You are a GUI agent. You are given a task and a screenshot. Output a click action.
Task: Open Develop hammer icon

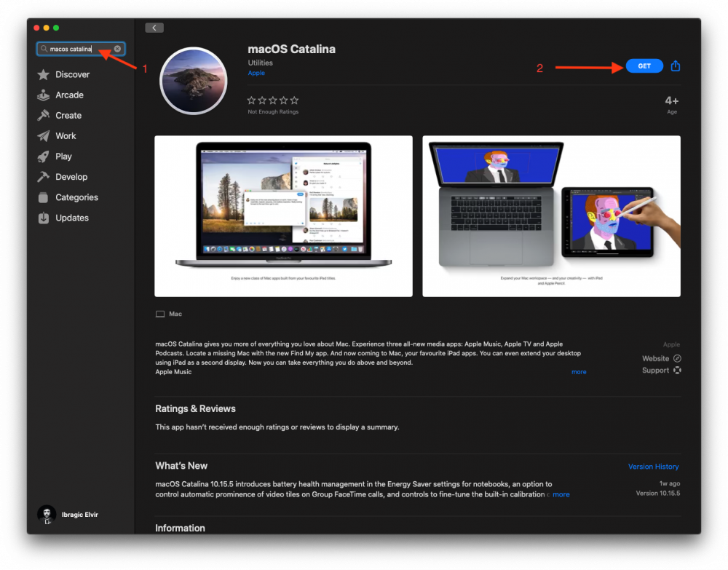pyautogui.click(x=43, y=177)
